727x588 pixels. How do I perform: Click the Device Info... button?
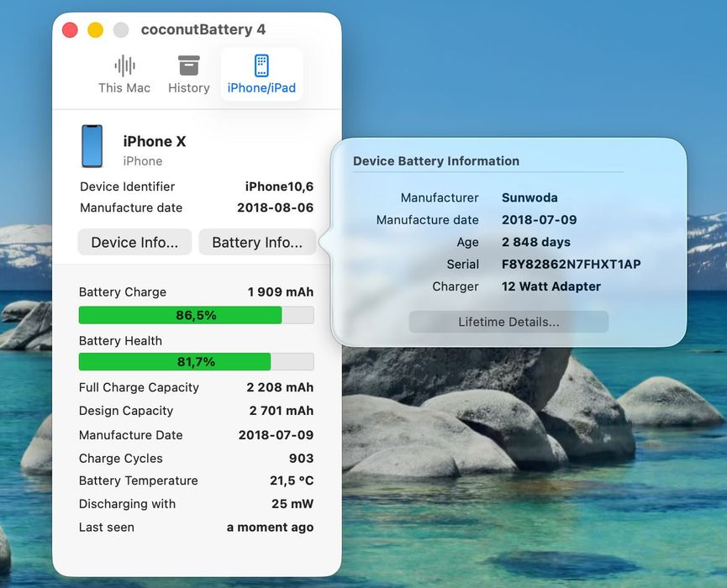tap(134, 242)
